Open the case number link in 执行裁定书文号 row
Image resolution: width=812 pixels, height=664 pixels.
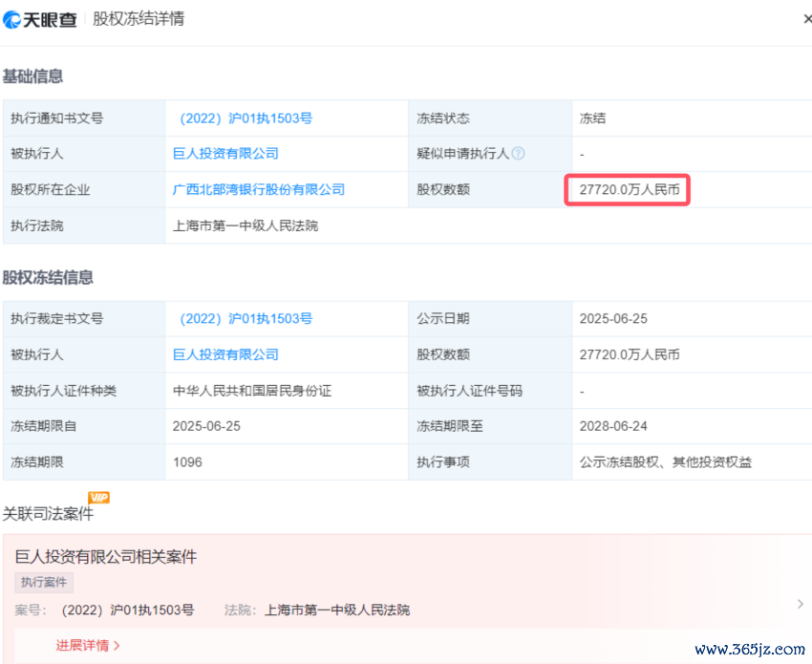click(x=246, y=319)
